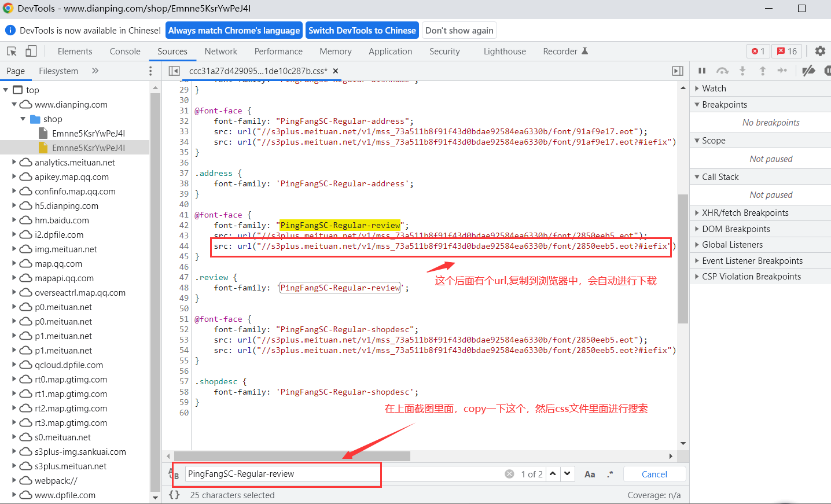The width and height of the screenshot is (831, 504).
Task: Click Don't show again button
Action: (x=459, y=30)
